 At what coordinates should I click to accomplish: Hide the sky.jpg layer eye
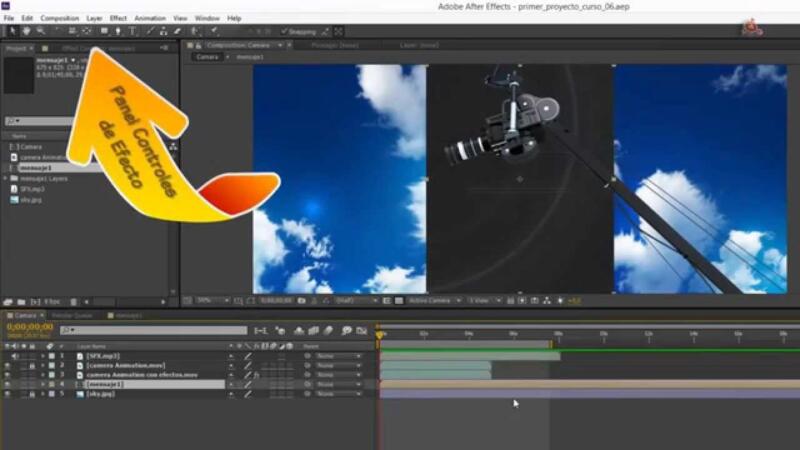point(7,394)
